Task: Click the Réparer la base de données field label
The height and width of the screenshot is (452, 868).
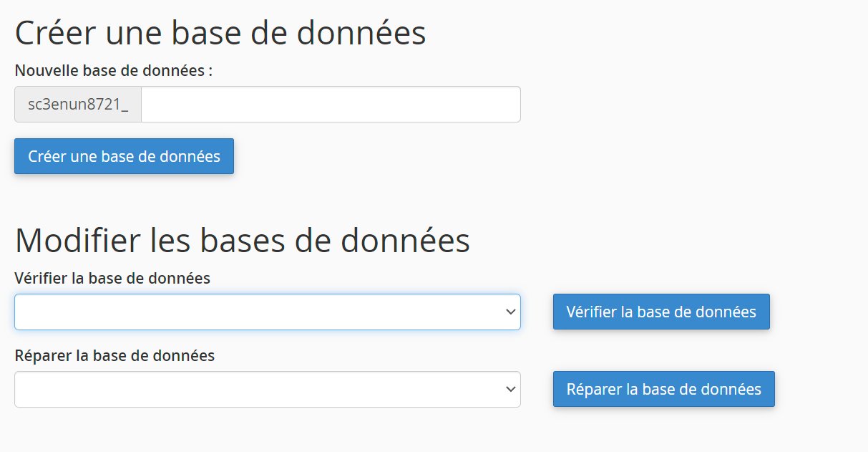Action: coord(114,355)
